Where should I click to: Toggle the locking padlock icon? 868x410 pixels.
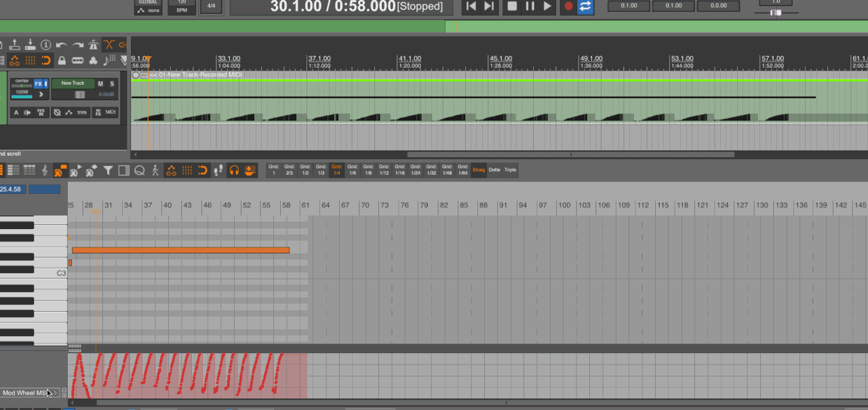[x=62, y=60]
